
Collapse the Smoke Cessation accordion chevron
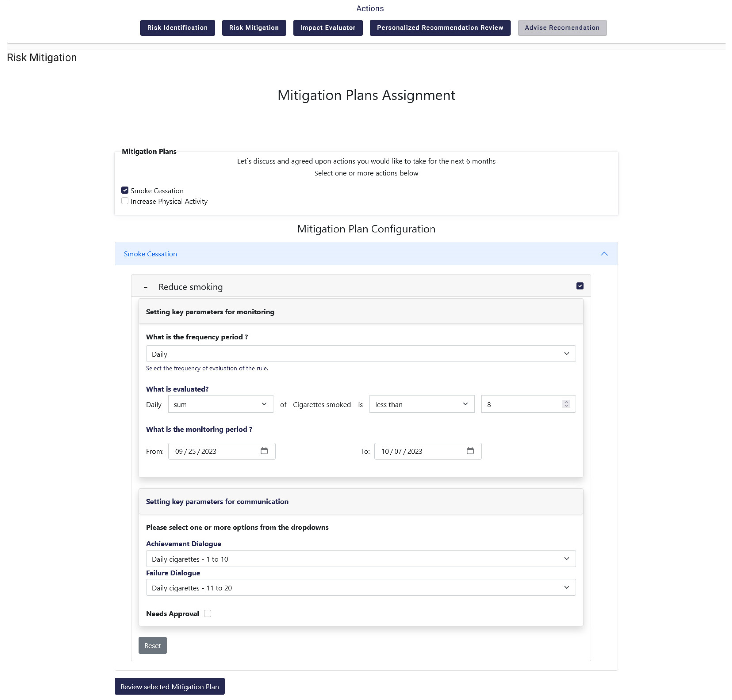[604, 254]
